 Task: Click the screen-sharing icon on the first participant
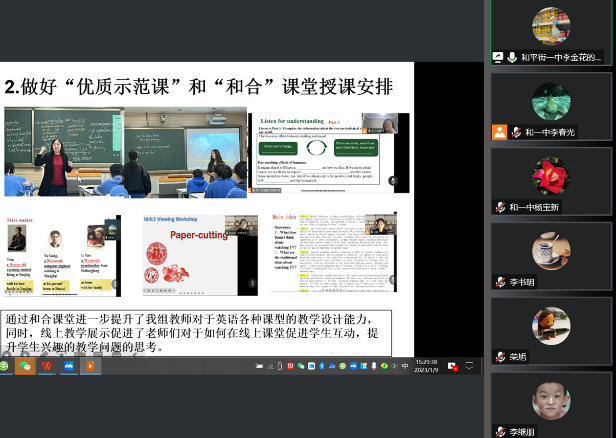[499, 57]
